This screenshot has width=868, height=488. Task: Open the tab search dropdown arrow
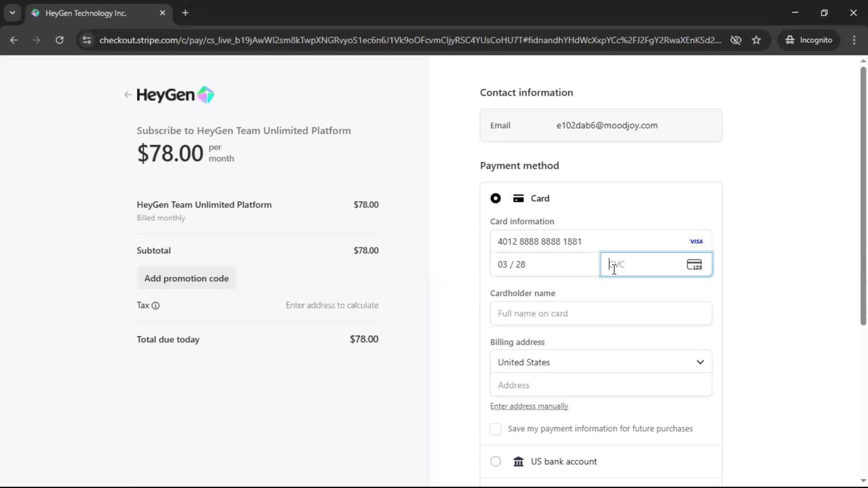point(12,13)
